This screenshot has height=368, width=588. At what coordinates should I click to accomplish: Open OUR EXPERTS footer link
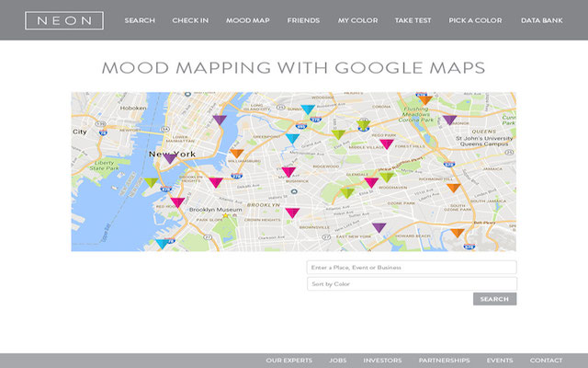coord(288,361)
